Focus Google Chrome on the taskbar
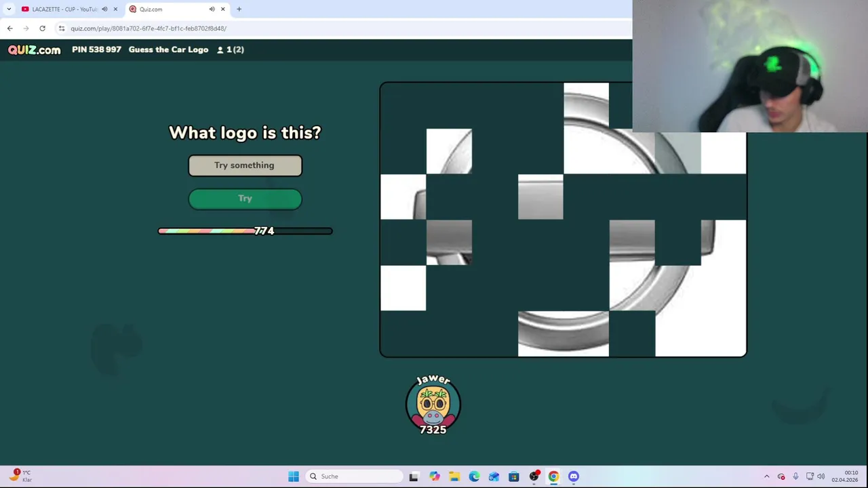The image size is (868, 488). 553,476
